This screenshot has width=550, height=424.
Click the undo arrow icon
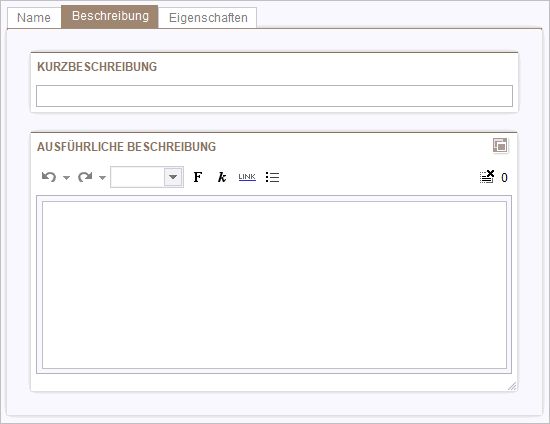point(49,177)
